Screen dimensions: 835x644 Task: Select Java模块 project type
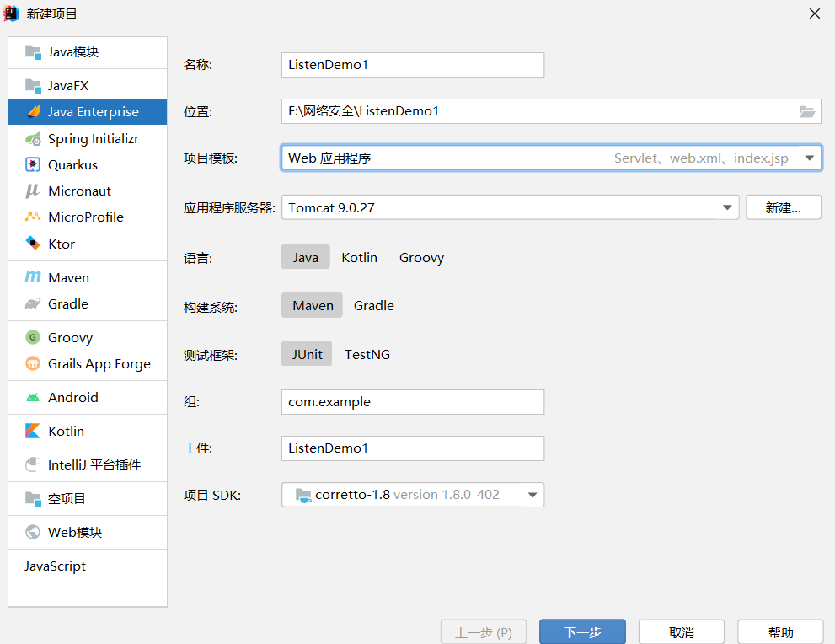click(x=88, y=52)
